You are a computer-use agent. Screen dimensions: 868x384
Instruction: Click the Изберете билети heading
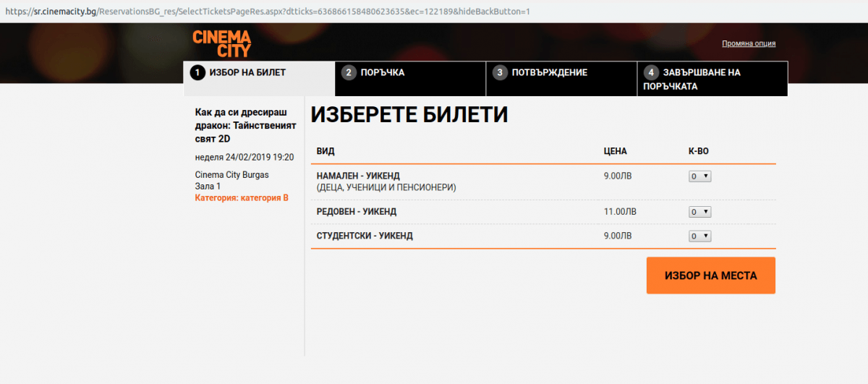coord(409,114)
